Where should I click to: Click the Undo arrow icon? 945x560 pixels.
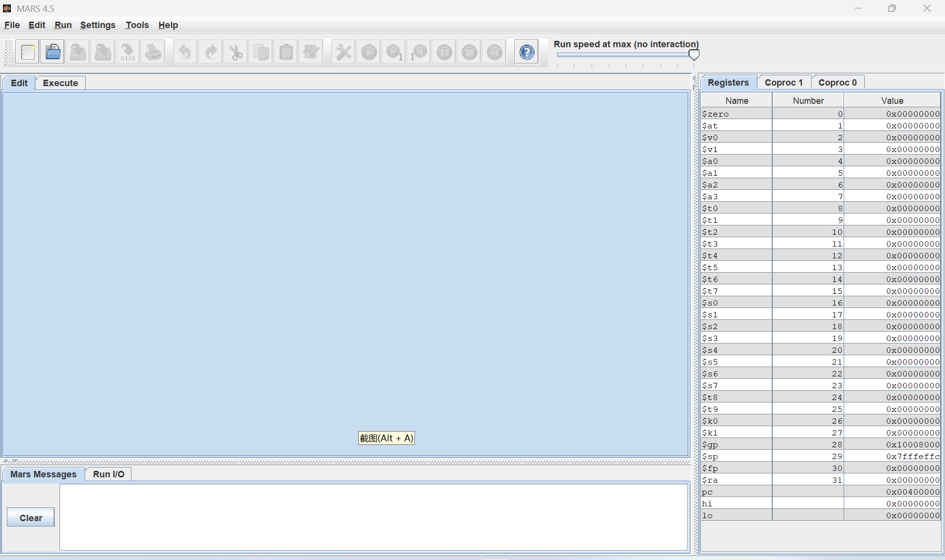(x=185, y=52)
